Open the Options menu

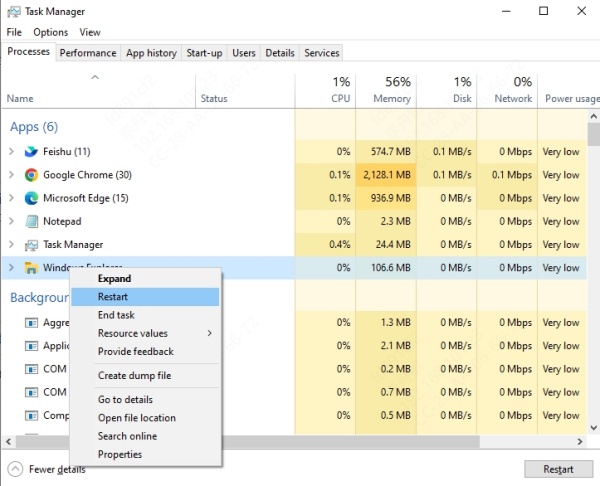click(x=51, y=32)
